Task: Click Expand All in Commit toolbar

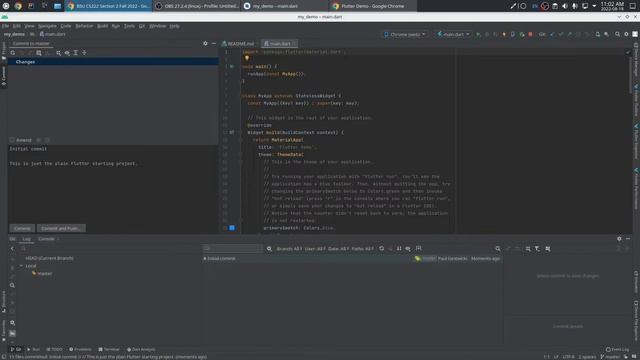Action: point(76,53)
